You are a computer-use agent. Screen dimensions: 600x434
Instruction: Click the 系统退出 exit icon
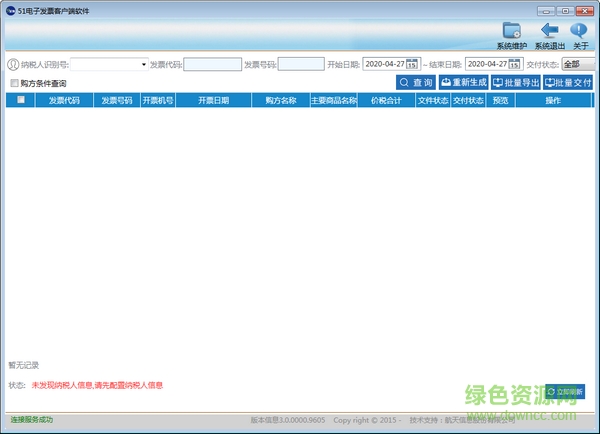[x=549, y=34]
